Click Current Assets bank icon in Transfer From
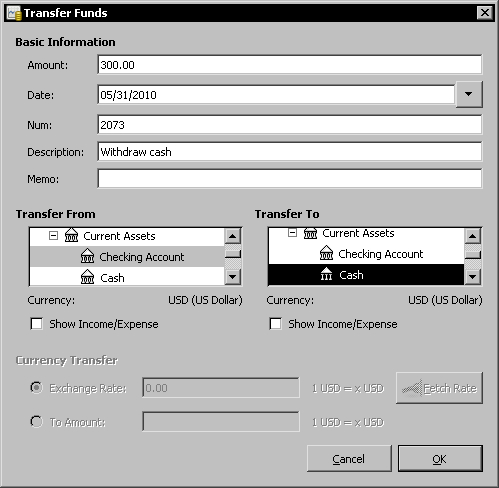The image size is (499, 488). (x=71, y=235)
